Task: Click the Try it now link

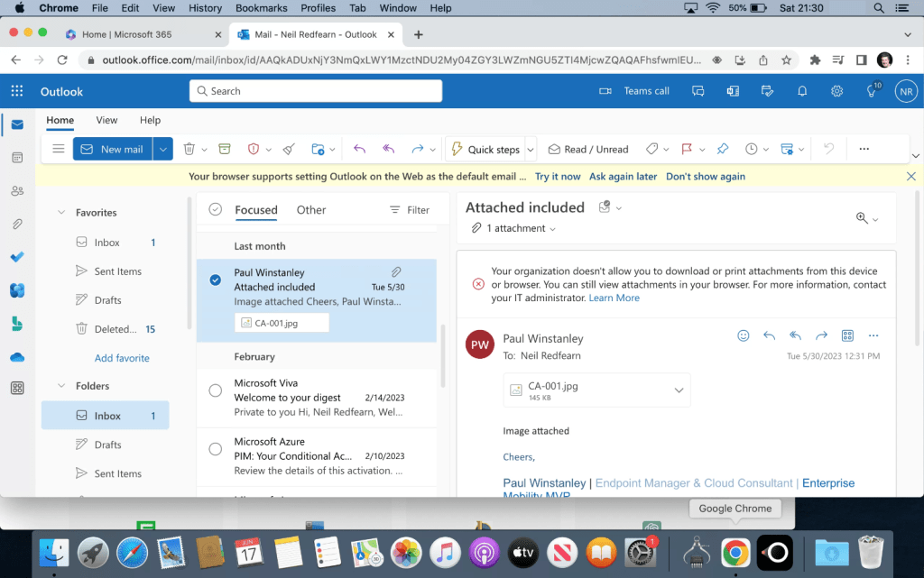Action: 558,177
